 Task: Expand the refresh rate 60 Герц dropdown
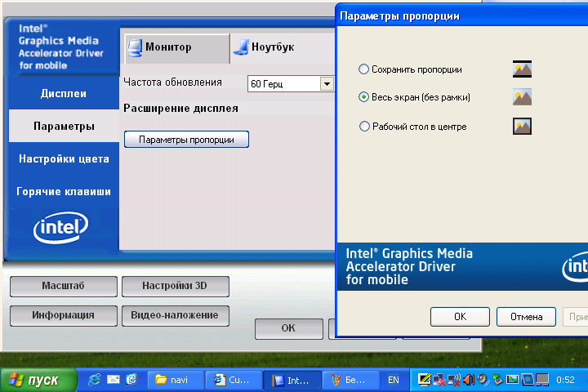click(327, 83)
